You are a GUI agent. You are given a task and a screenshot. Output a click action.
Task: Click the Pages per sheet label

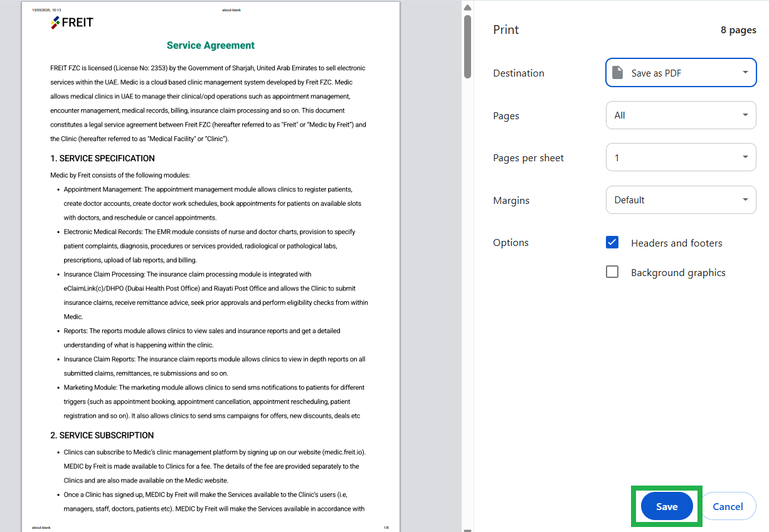[x=529, y=158]
